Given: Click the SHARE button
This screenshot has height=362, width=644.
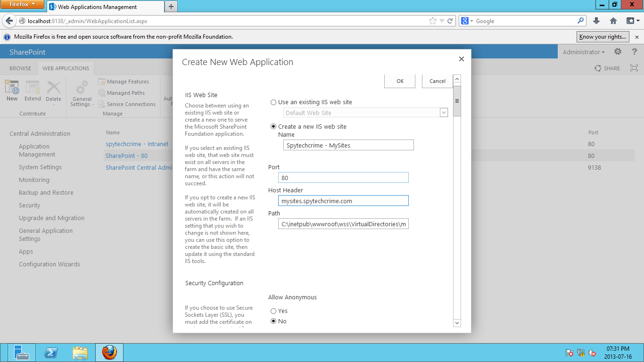Looking at the screenshot, I should point(607,68).
